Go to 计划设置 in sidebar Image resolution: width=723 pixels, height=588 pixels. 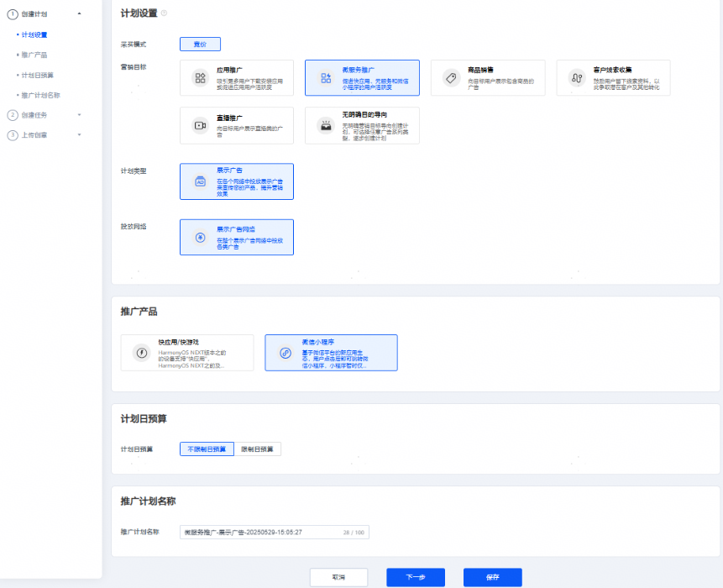point(34,35)
